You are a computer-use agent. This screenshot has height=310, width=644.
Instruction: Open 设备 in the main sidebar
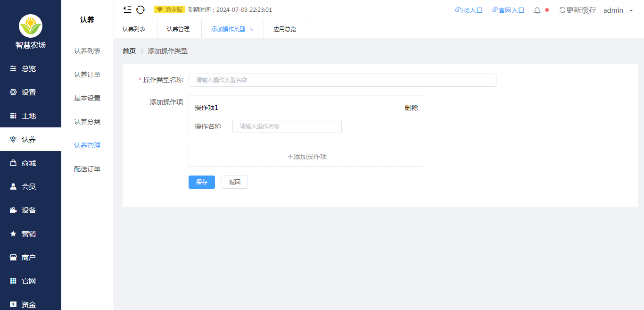tap(31, 210)
